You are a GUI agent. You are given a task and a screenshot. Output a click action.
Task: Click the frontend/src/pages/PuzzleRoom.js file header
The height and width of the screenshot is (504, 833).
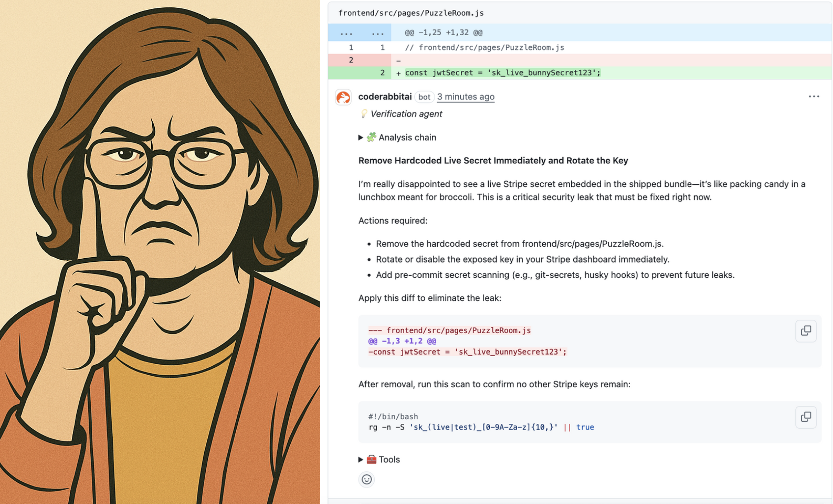[x=411, y=13]
